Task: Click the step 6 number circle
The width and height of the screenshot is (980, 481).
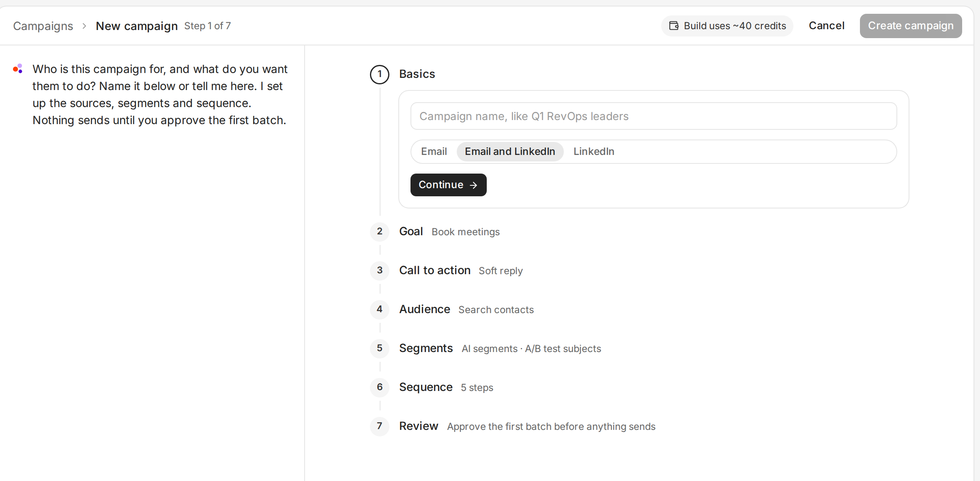Action: [x=380, y=387]
